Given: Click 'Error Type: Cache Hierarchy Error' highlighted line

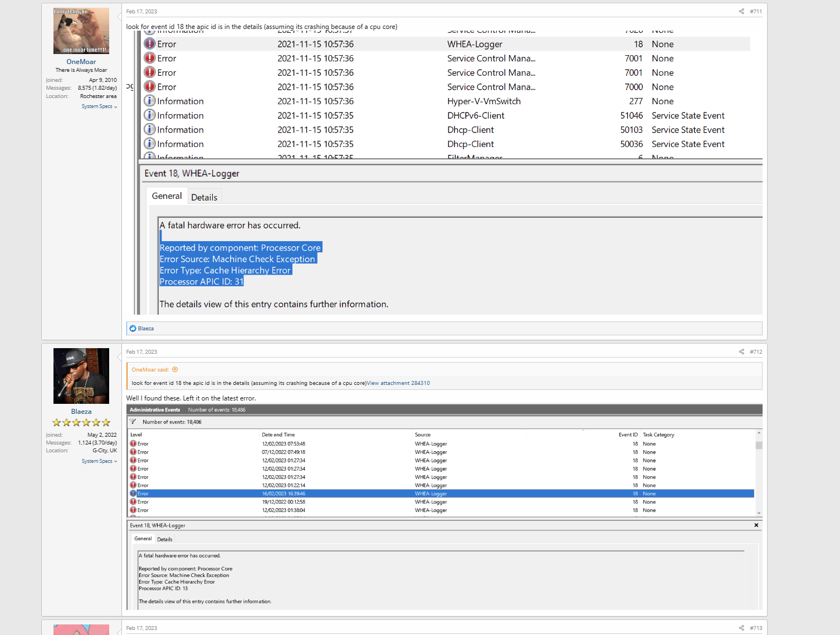Looking at the screenshot, I should tap(226, 270).
